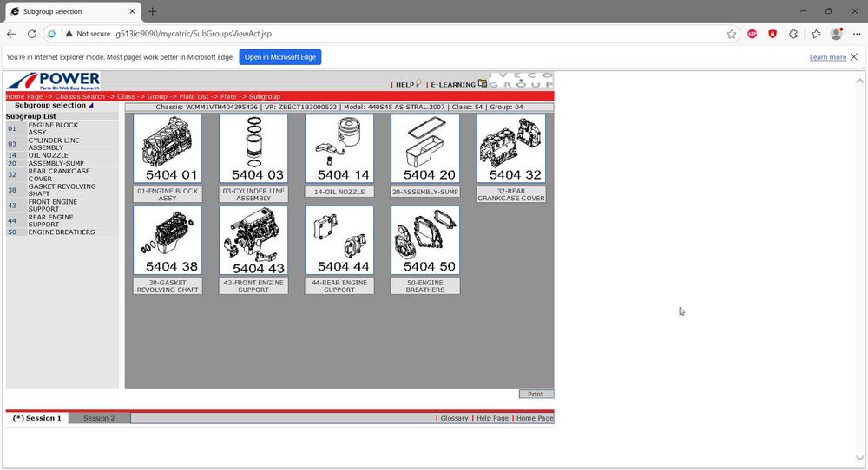The image size is (868, 470).
Task: Select GASKET REVOLVING SHAFT in Subgroup List
Action: 62,190
